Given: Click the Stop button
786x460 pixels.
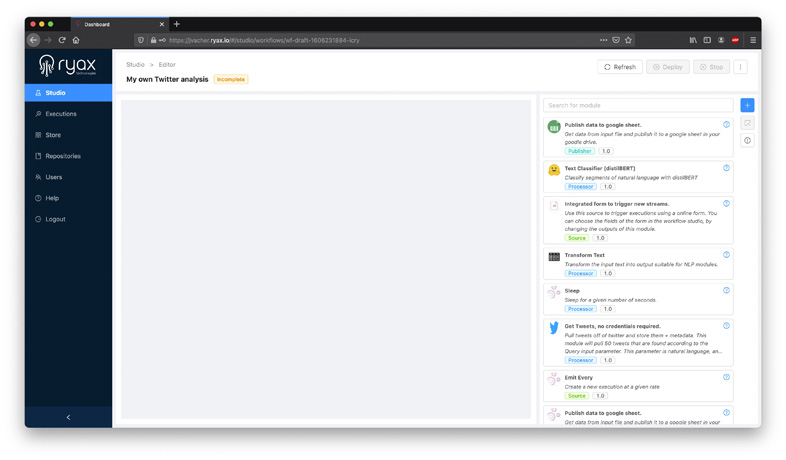Looking at the screenshot, I should point(711,67).
